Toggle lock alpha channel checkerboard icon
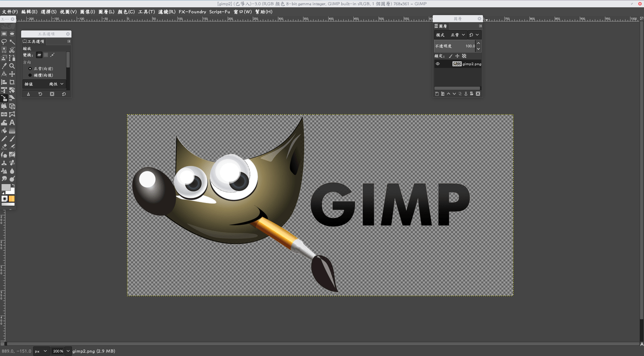 pos(464,56)
